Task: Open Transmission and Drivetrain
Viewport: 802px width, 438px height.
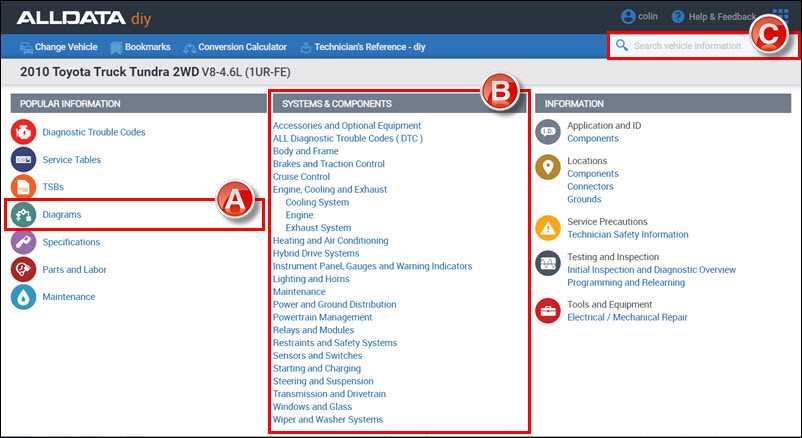Action: point(329,394)
